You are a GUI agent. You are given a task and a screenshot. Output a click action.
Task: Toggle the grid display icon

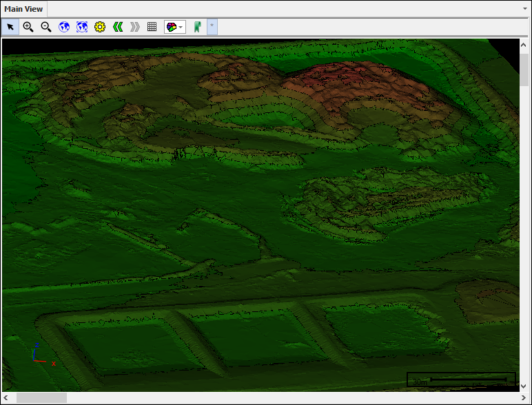[x=152, y=27]
